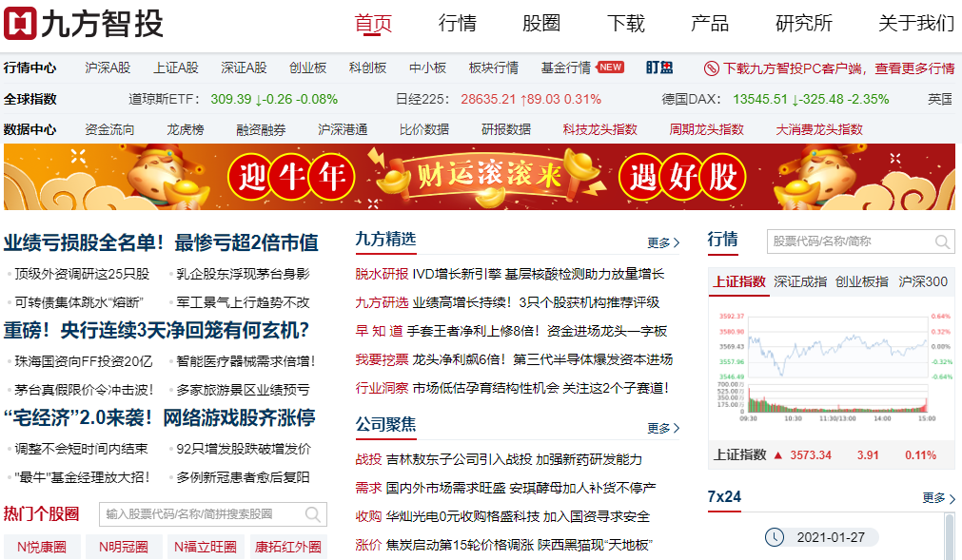Open 脱水研报 IVD增长新引擎 article
962x560 pixels.
click(509, 274)
